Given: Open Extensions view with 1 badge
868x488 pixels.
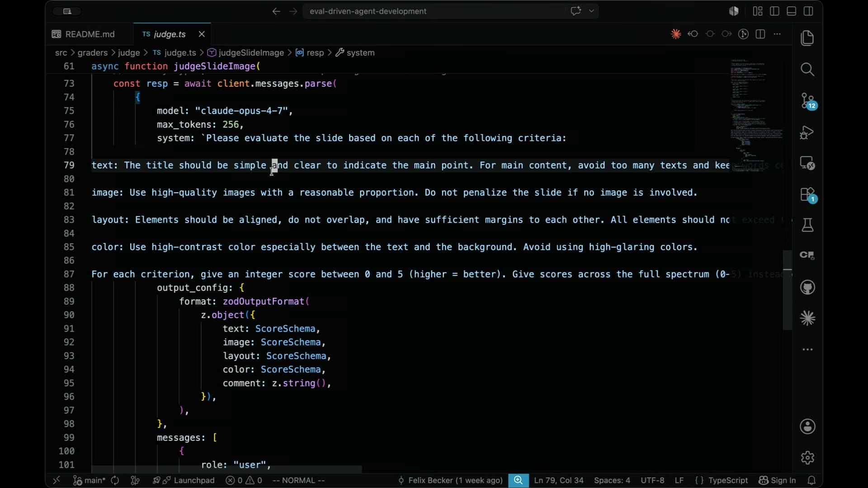Looking at the screenshot, I should coord(807,195).
